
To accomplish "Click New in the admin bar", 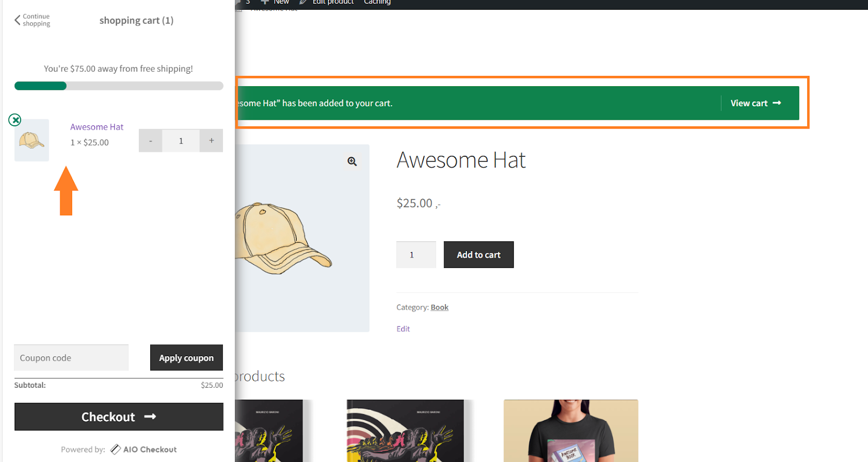I will pyautogui.click(x=276, y=2).
